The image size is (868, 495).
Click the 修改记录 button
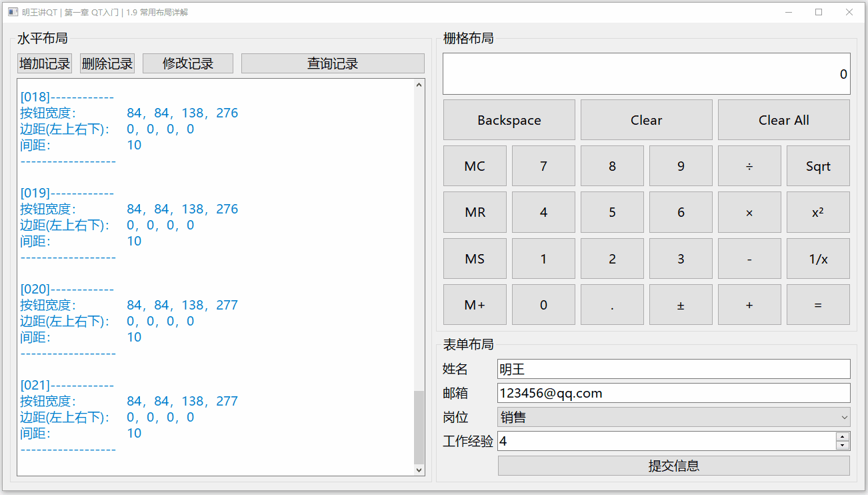pyautogui.click(x=187, y=63)
